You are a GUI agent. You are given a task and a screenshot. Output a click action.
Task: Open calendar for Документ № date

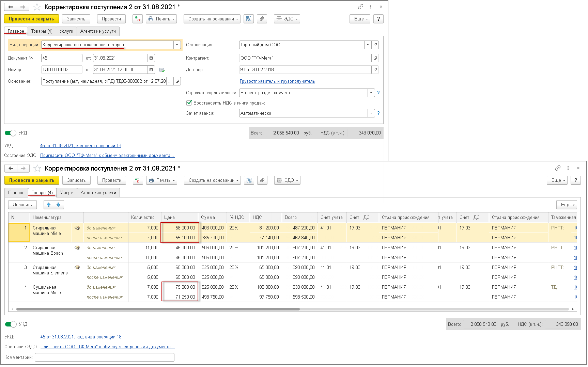coord(151,58)
